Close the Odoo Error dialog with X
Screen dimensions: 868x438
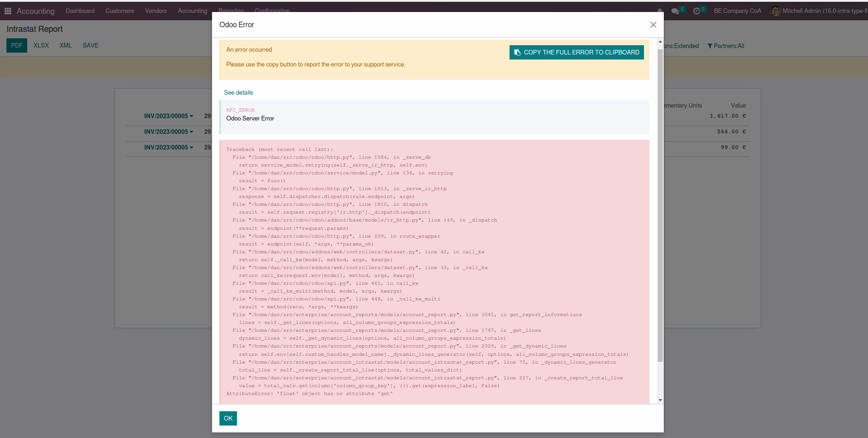tap(653, 25)
